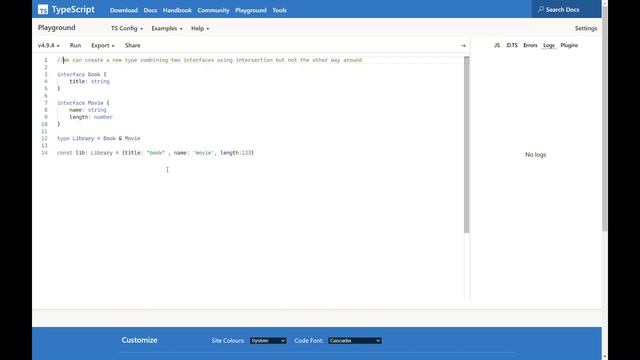Open the Site Colours System dropdown

tap(268, 340)
